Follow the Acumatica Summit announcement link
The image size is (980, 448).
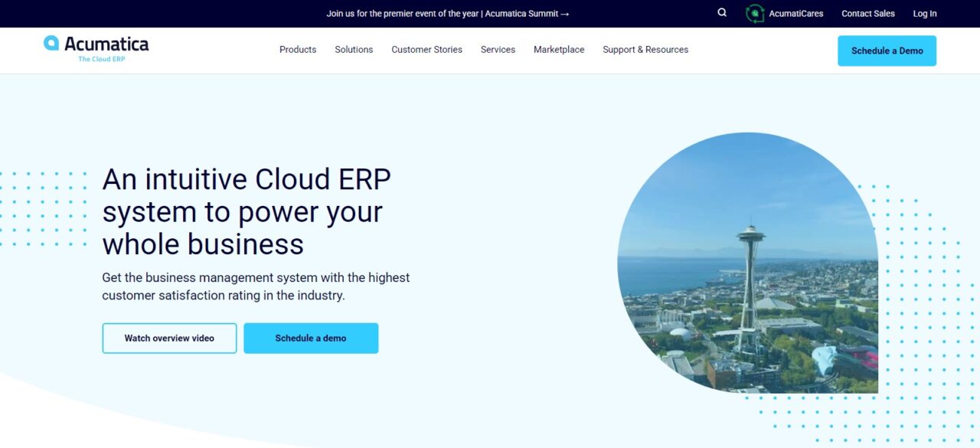tap(448, 14)
